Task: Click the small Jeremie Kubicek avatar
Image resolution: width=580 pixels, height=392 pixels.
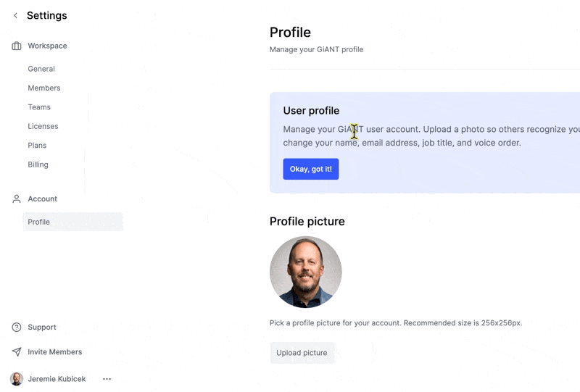Action: pyautogui.click(x=16, y=379)
